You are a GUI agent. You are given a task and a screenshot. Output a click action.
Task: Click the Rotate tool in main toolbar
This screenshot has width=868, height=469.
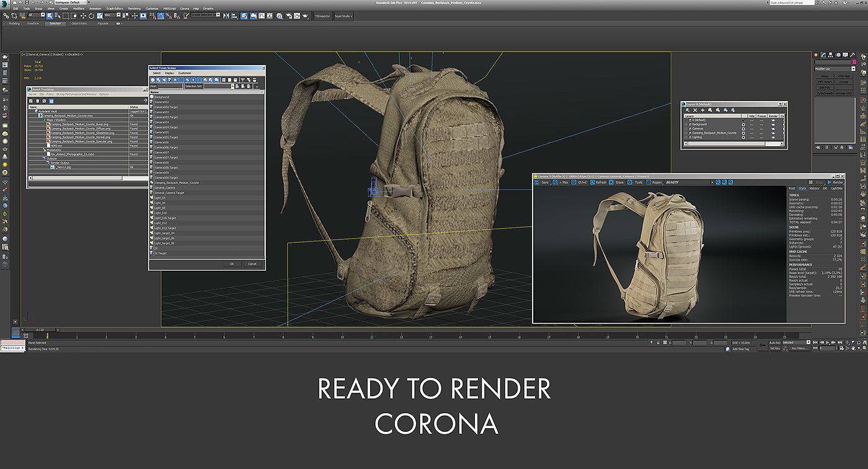tap(92, 15)
